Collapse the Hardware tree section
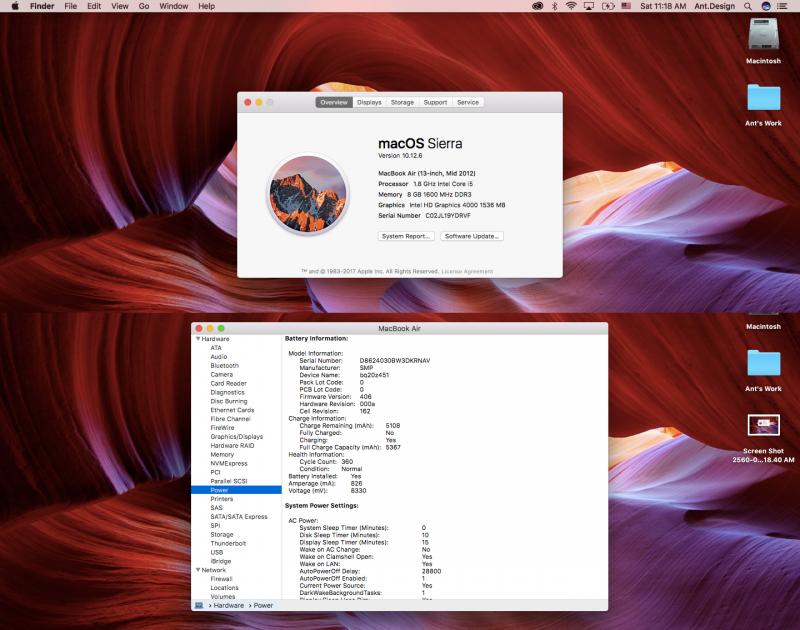Viewport: 800px width, 630px height. [x=198, y=339]
